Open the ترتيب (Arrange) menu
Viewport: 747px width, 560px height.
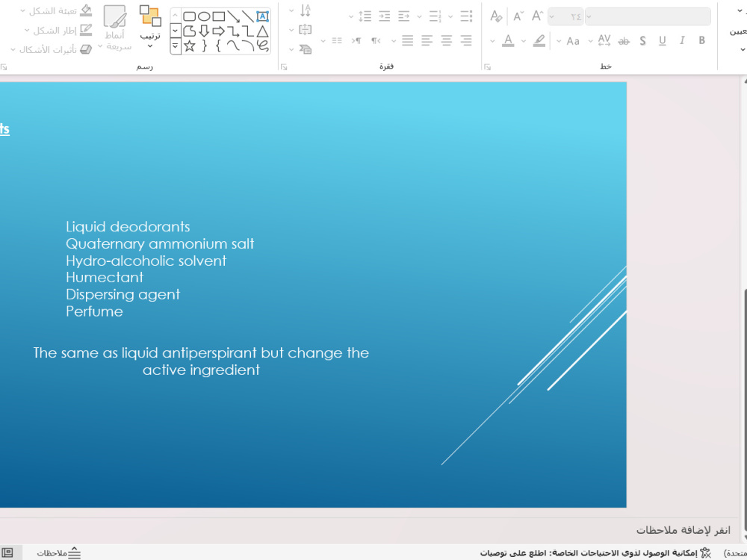click(150, 28)
